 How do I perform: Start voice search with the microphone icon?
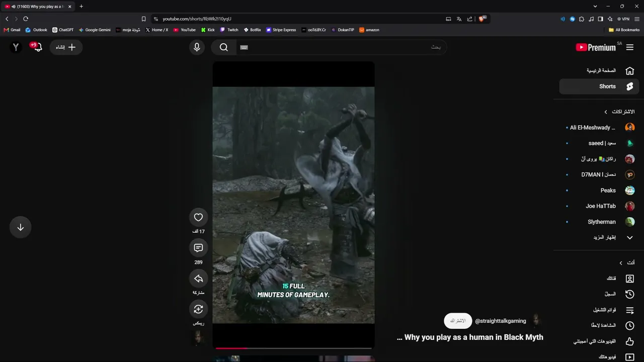pos(197,47)
